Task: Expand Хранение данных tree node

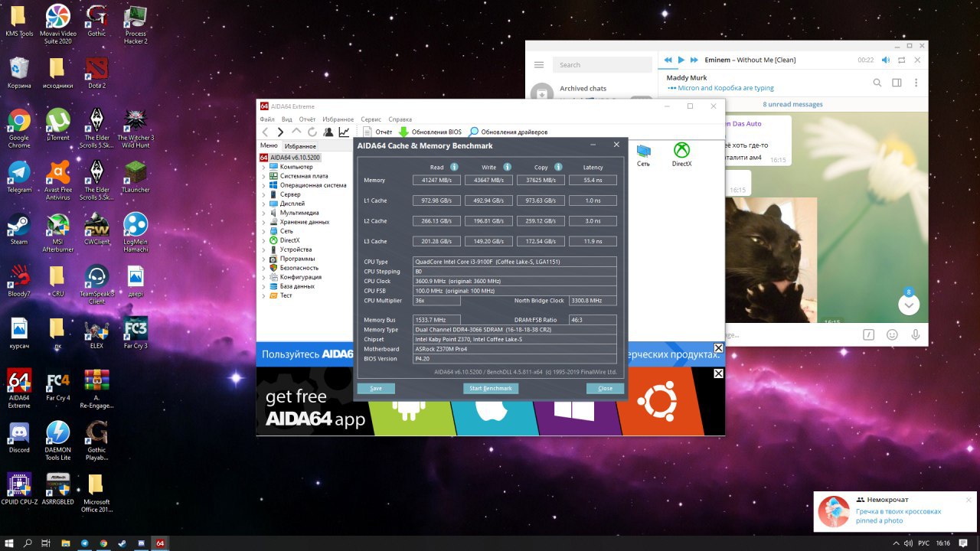Action: pyautogui.click(x=264, y=222)
